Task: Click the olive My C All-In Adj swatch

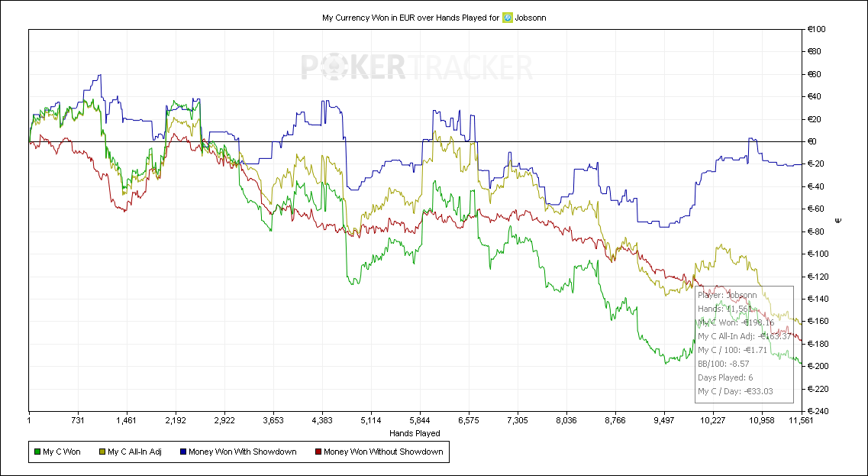Action: [x=102, y=452]
